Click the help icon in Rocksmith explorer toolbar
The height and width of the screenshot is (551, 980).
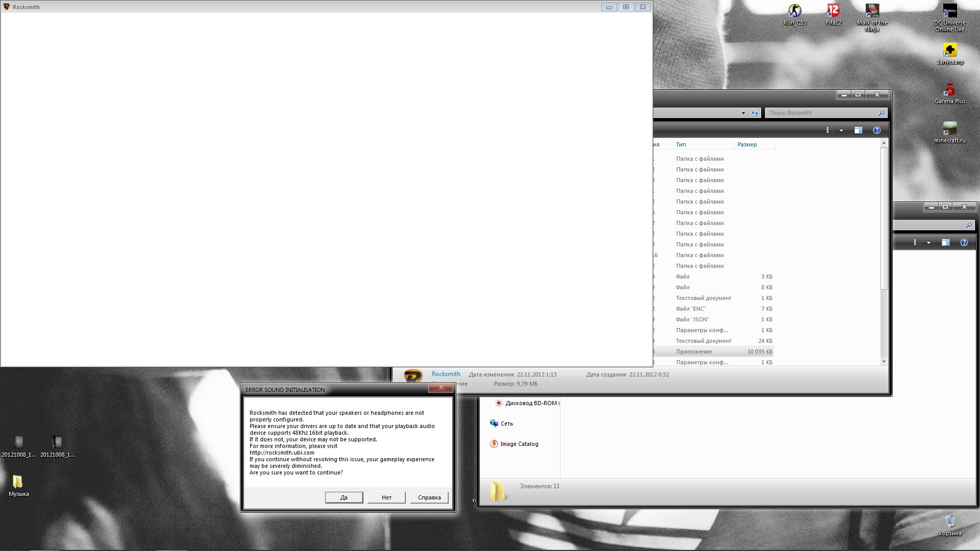pos(876,130)
